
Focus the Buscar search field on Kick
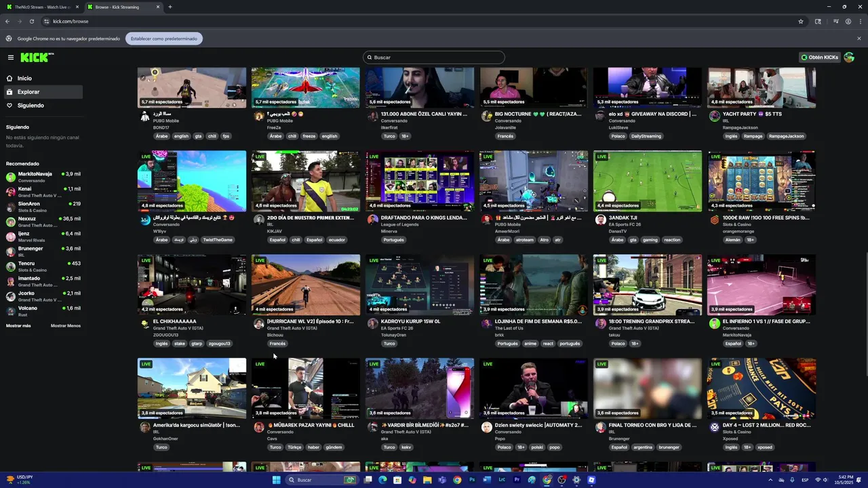[x=434, y=58]
